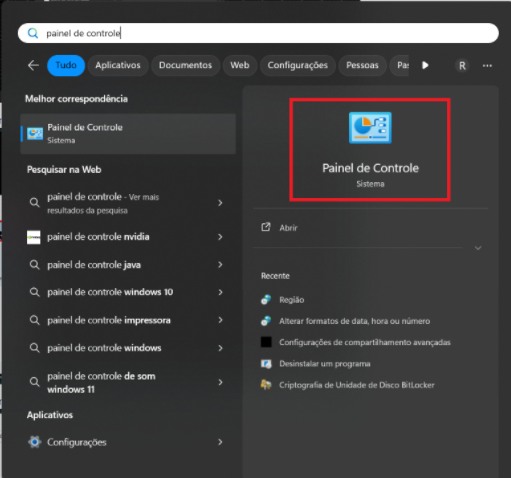Open Configurações de compartilhamento avançadas
The width and height of the screenshot is (511, 478).
[365, 342]
